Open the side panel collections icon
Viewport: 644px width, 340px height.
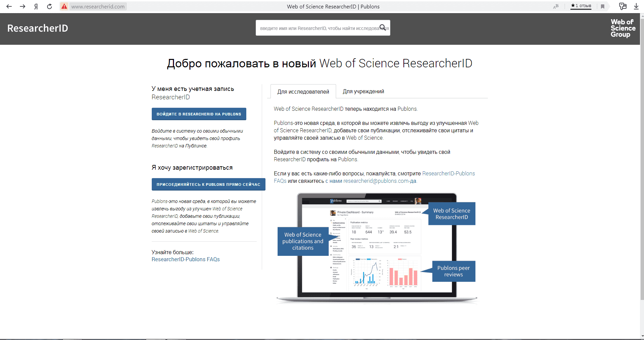(623, 6)
